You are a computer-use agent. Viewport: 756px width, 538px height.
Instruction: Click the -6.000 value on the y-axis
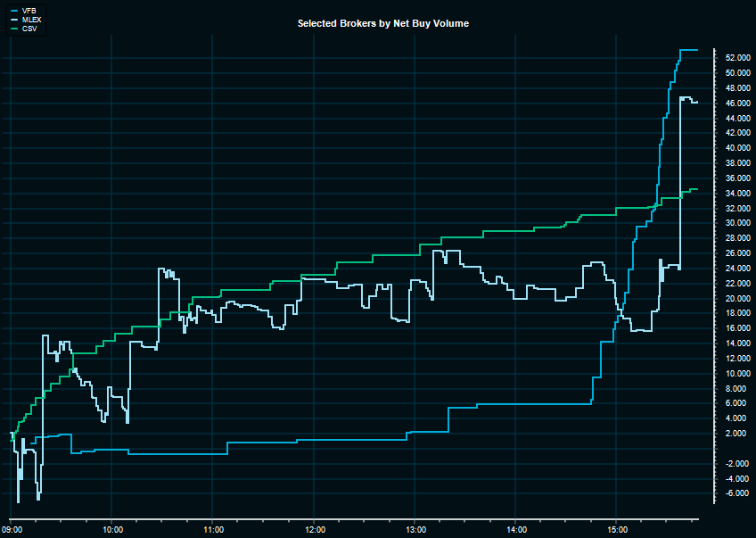coord(736,493)
